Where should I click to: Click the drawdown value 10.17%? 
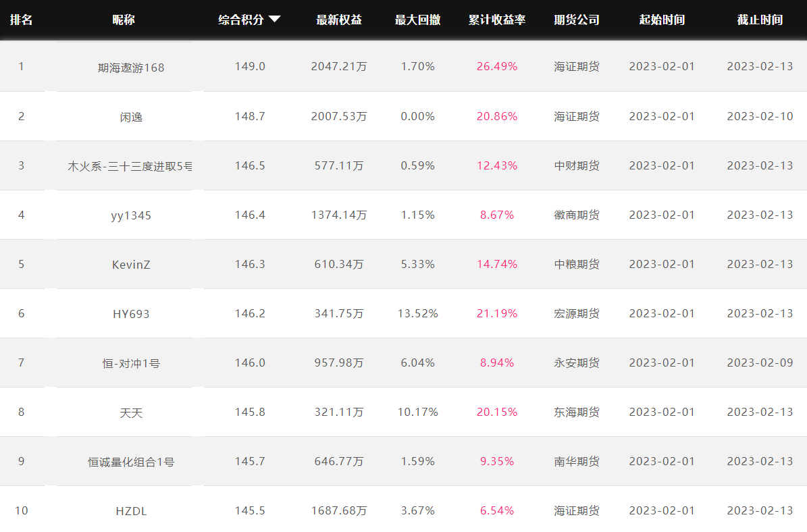click(x=418, y=412)
